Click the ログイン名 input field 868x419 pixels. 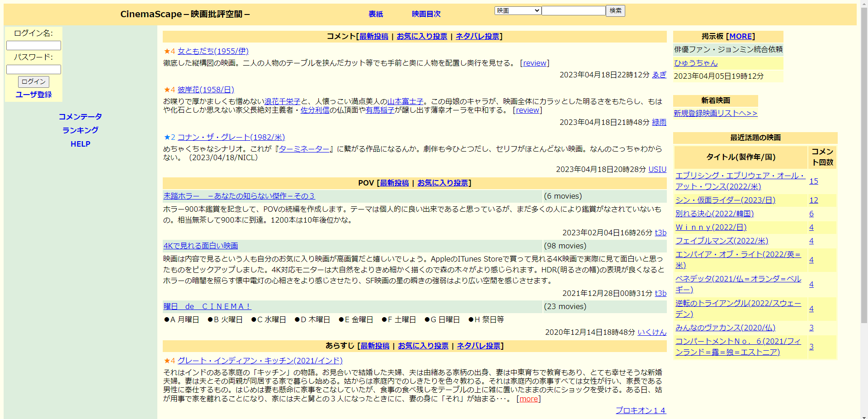click(33, 45)
